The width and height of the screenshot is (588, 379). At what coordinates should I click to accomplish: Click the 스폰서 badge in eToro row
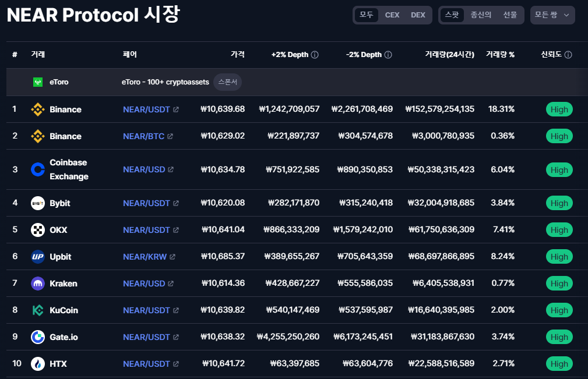point(227,82)
